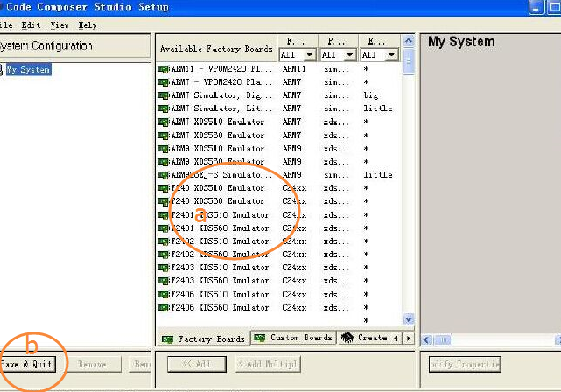Viewport: 561px width, 392px height.
Task: Click board icon of F240 XDS510 Emulator
Action: pyautogui.click(x=163, y=188)
